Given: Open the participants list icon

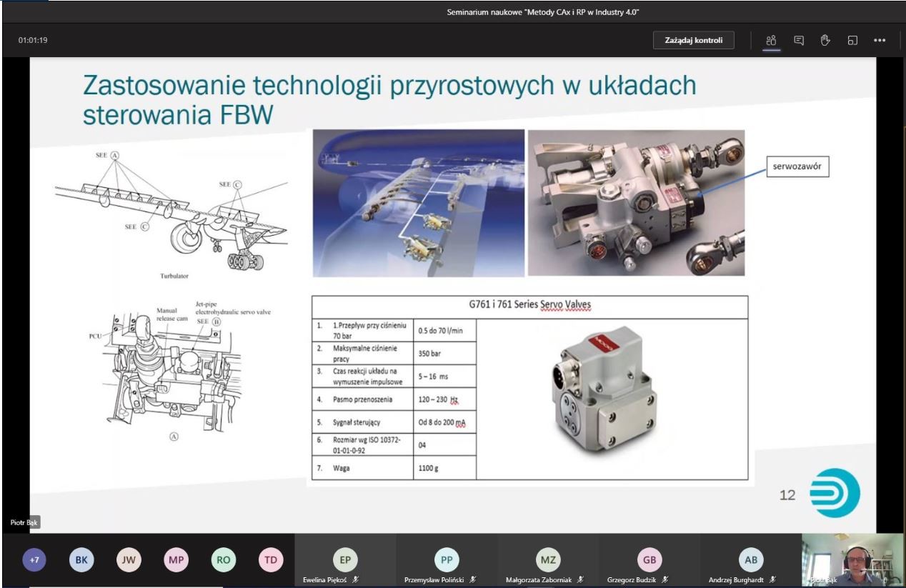Looking at the screenshot, I should [x=771, y=40].
